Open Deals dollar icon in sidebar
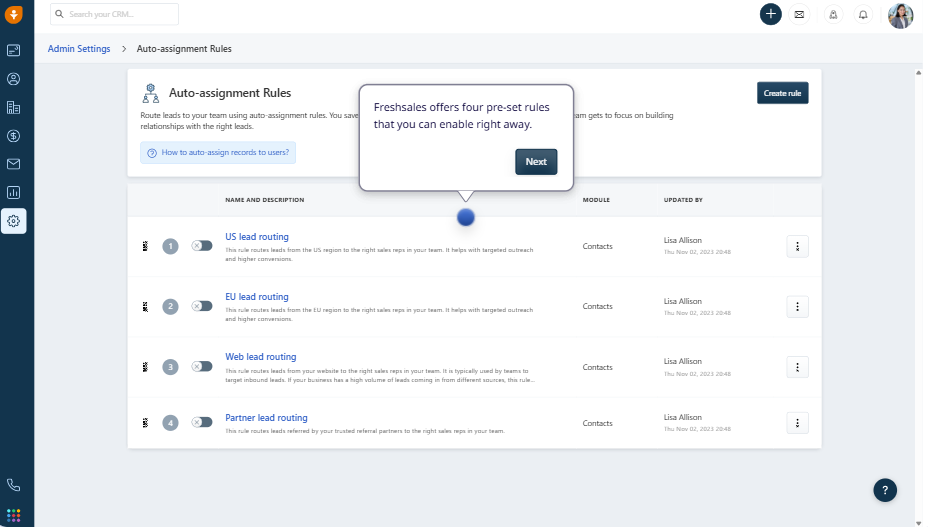 pos(14,136)
